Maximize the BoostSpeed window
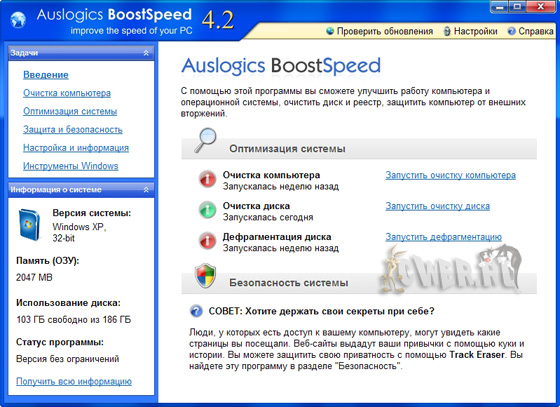Screen dimensions: 560x407 tap(517, 7)
